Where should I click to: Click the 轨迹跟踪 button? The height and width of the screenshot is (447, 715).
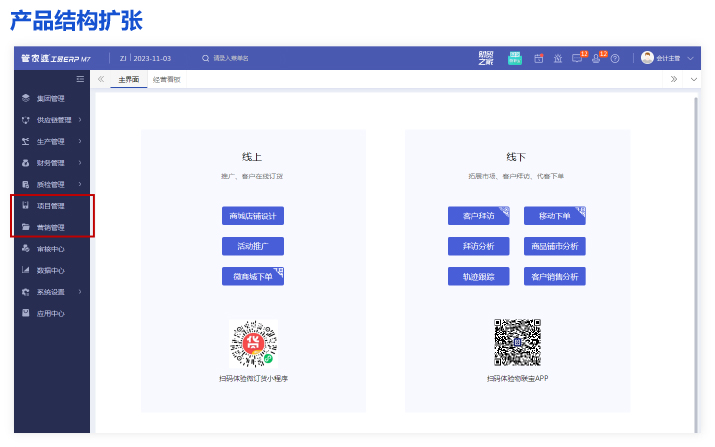tap(478, 276)
